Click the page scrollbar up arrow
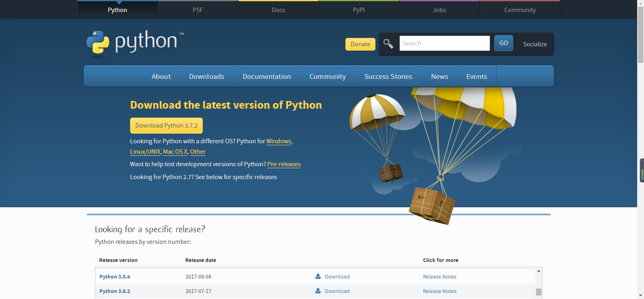 pos(640,3)
